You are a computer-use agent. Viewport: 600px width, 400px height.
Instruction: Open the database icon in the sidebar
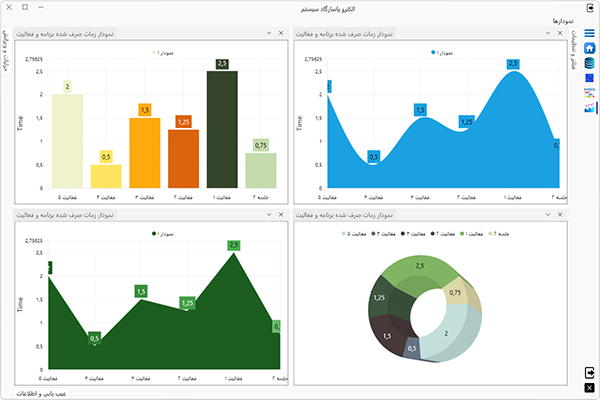click(590, 63)
